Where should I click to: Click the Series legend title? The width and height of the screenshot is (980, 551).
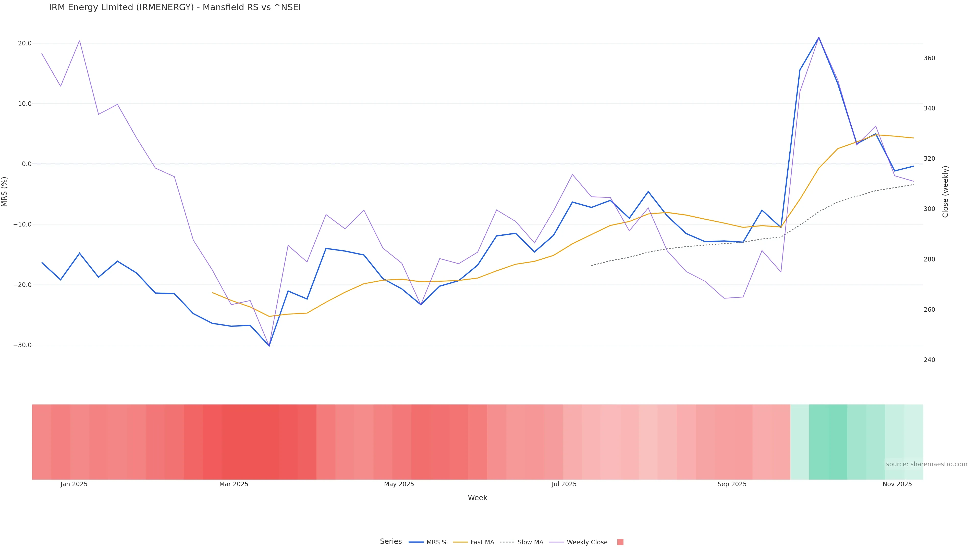[x=391, y=542]
